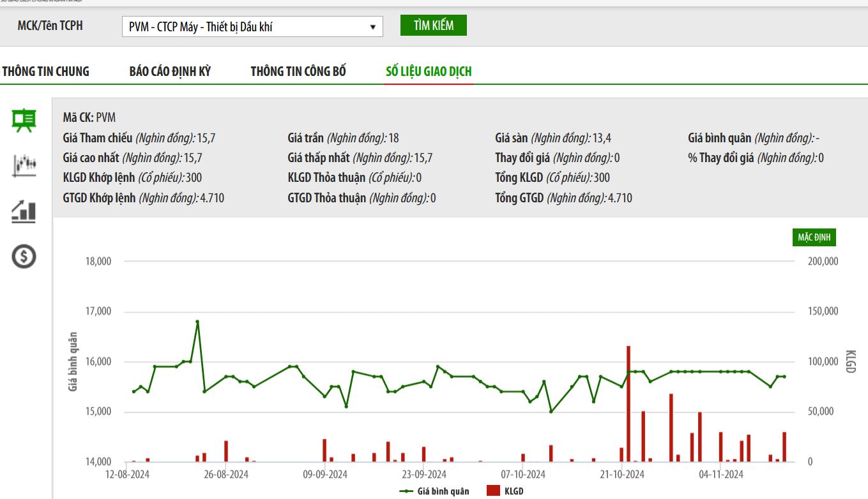Click the dollar coin sidebar icon
The height and width of the screenshot is (499, 868).
click(24, 257)
